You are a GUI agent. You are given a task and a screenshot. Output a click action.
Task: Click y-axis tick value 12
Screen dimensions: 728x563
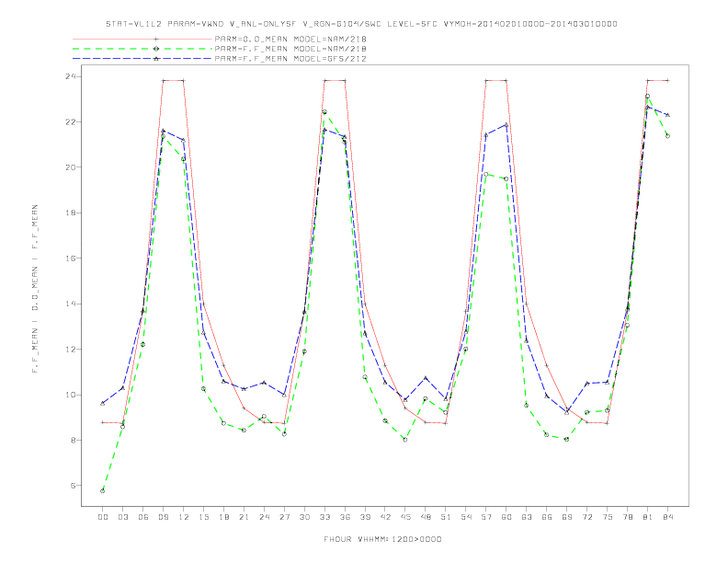[70, 350]
